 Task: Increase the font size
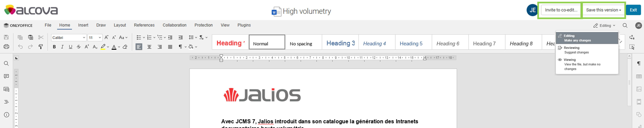click(x=107, y=37)
